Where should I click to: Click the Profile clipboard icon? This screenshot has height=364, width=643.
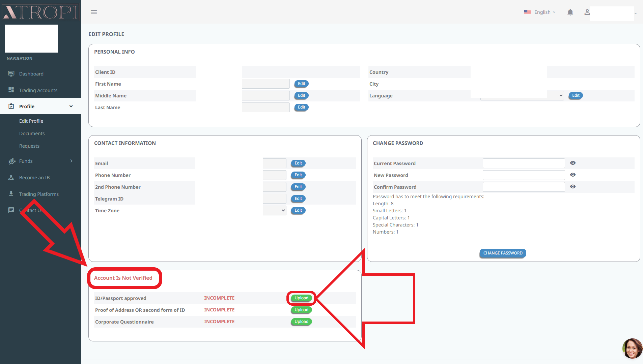(11, 106)
